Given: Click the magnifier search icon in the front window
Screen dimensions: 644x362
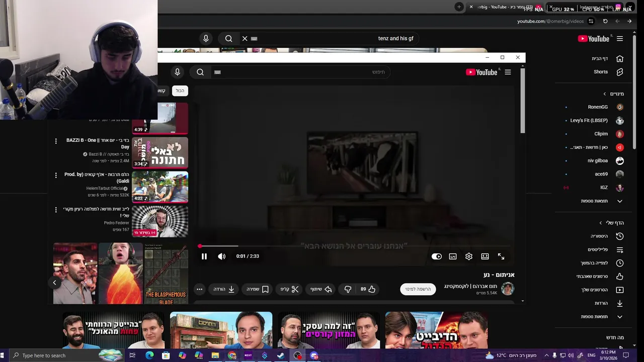Looking at the screenshot, I should pos(200,72).
